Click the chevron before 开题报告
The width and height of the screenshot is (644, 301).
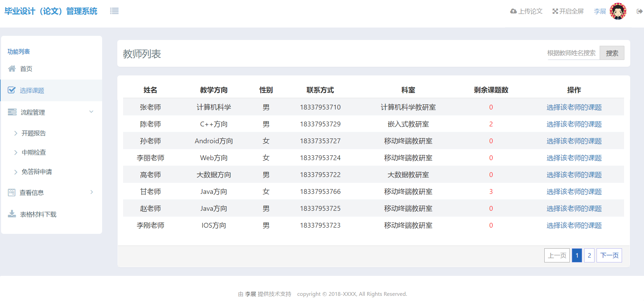15,133
